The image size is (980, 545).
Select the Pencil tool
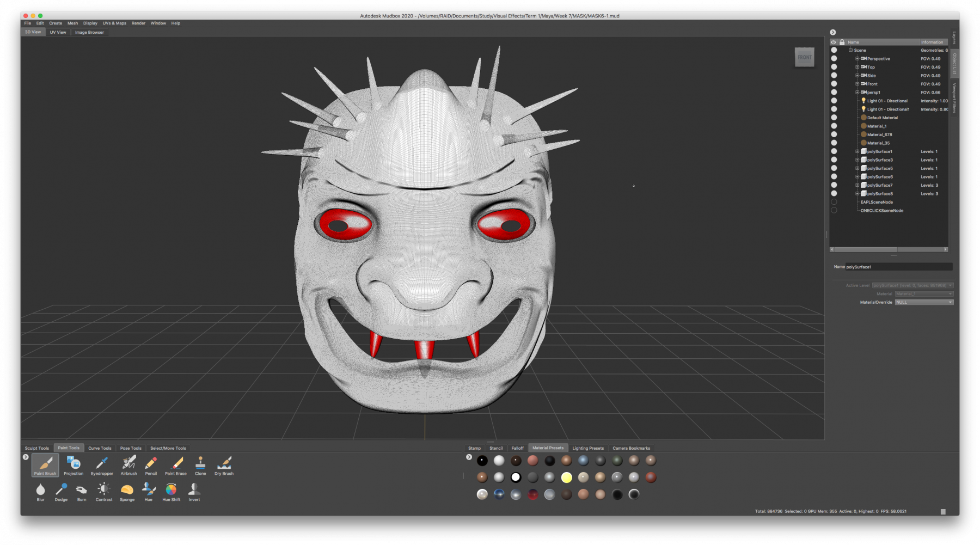click(x=151, y=466)
